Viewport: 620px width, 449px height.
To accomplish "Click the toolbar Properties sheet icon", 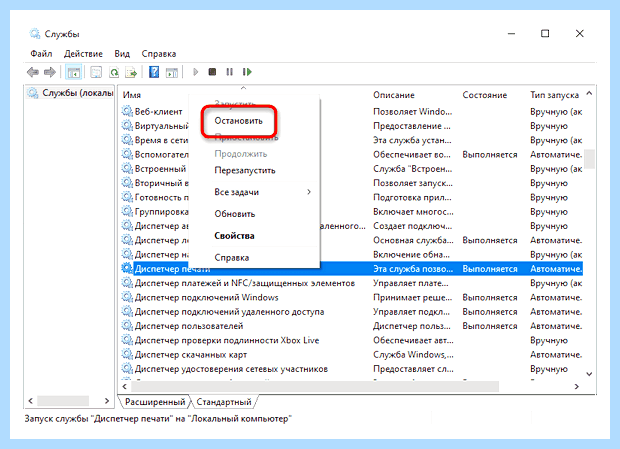I will coord(96,72).
